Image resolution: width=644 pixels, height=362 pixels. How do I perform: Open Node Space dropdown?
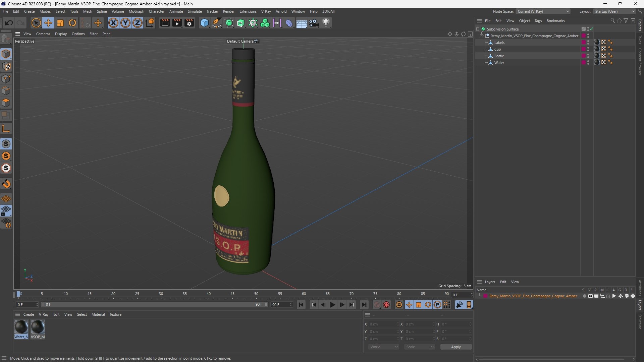543,11
